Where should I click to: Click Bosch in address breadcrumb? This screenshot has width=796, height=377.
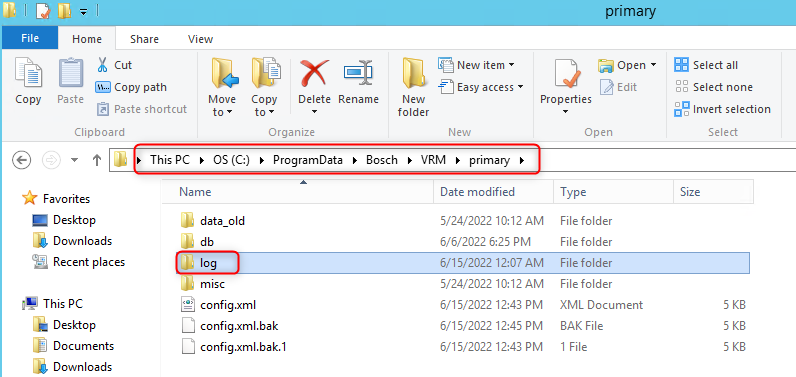tap(382, 160)
